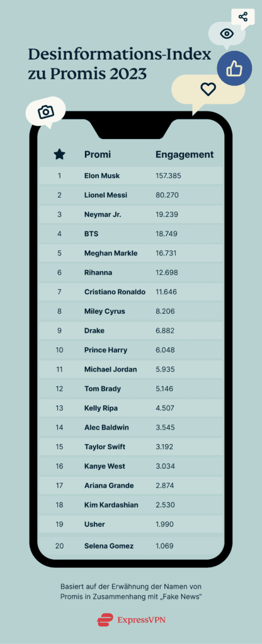Image resolution: width=262 pixels, height=644 pixels.
Task: Click the Engagement column header
Action: tap(185, 155)
